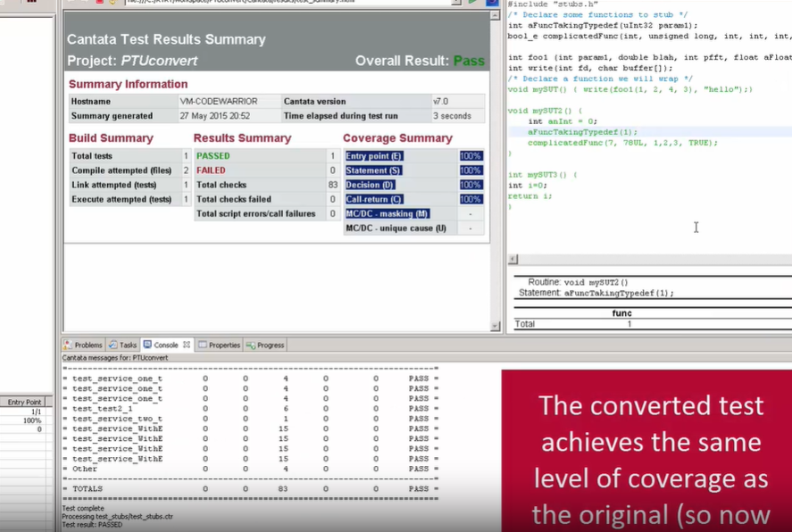This screenshot has height=532, width=792.
Task: Click the code editor horizontal scroll-left arrow
Action: pyautogui.click(x=513, y=259)
